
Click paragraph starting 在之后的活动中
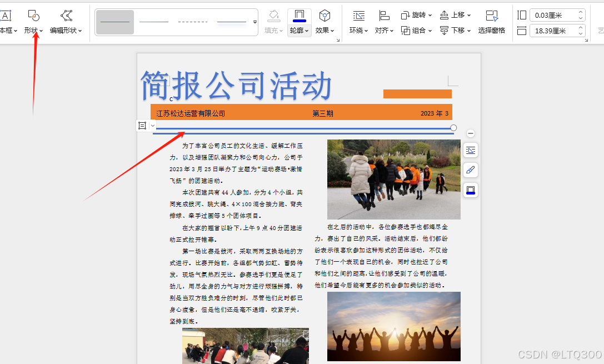381,256
